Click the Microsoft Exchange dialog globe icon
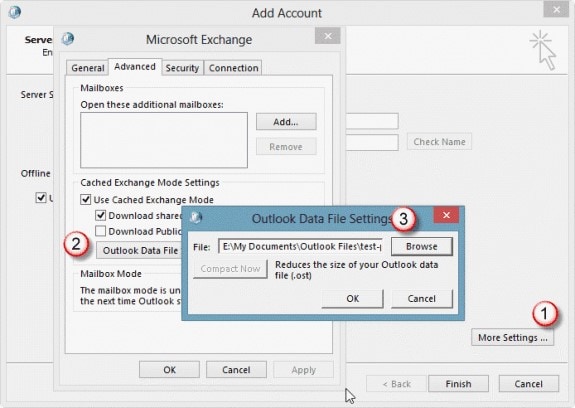Image resolution: width=575 pixels, height=408 pixels. click(x=68, y=38)
